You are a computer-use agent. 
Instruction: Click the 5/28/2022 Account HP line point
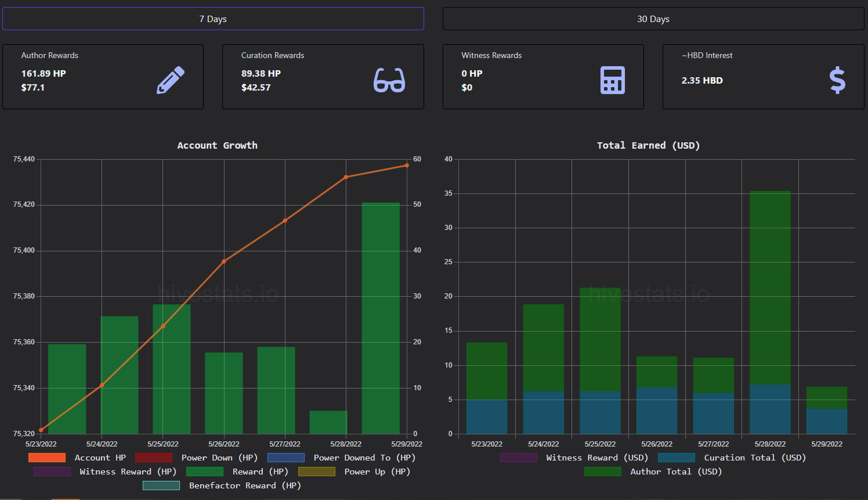tap(346, 177)
